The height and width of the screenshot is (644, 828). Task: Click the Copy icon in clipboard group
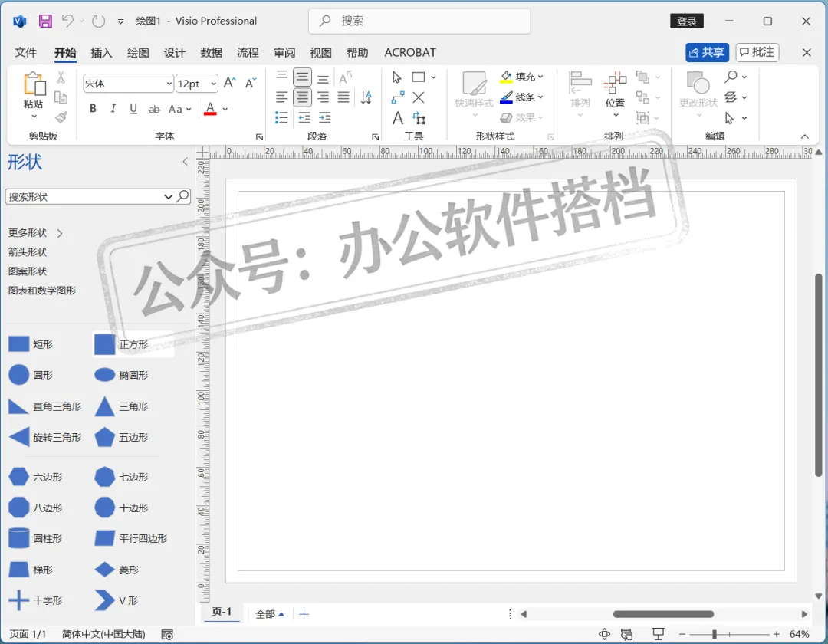(61, 97)
